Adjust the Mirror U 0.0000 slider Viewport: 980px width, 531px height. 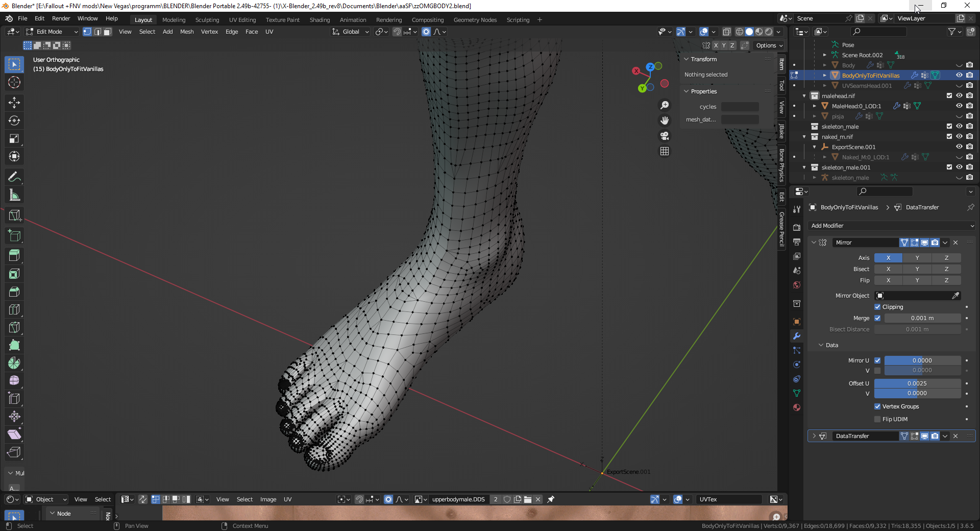click(x=923, y=360)
